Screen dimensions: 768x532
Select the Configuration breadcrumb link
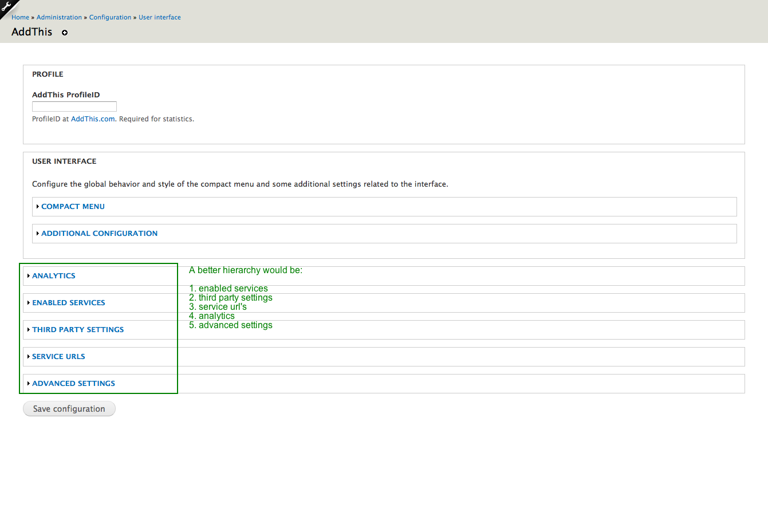(x=110, y=17)
